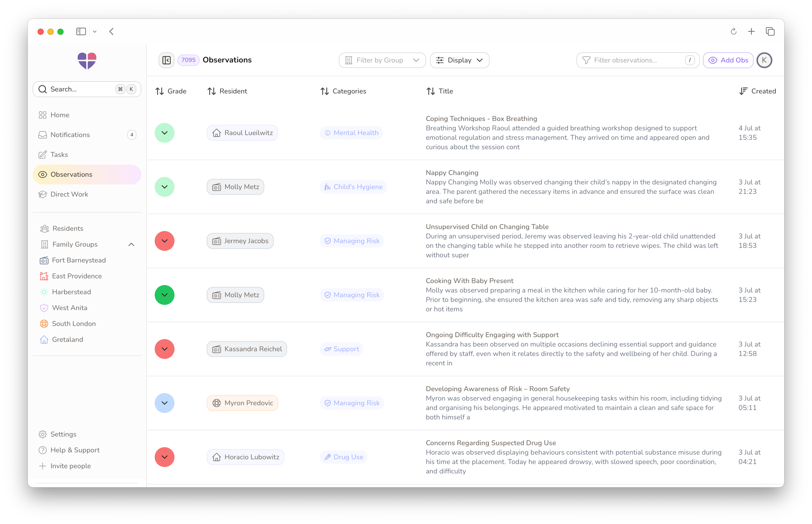Expand grade chevron for Raoul Lueilwitz row
The image size is (812, 524).
pyautogui.click(x=165, y=133)
